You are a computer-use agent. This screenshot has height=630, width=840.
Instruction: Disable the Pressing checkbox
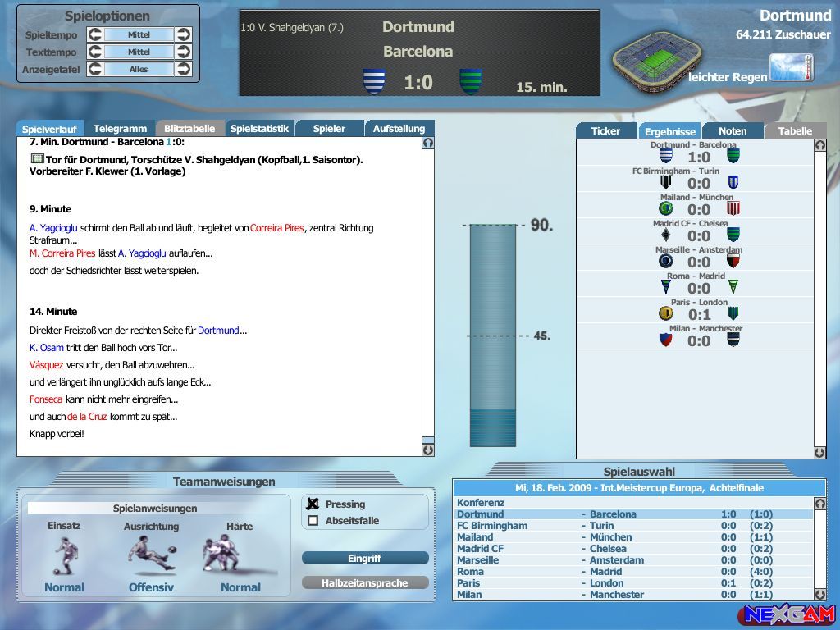pyautogui.click(x=313, y=504)
